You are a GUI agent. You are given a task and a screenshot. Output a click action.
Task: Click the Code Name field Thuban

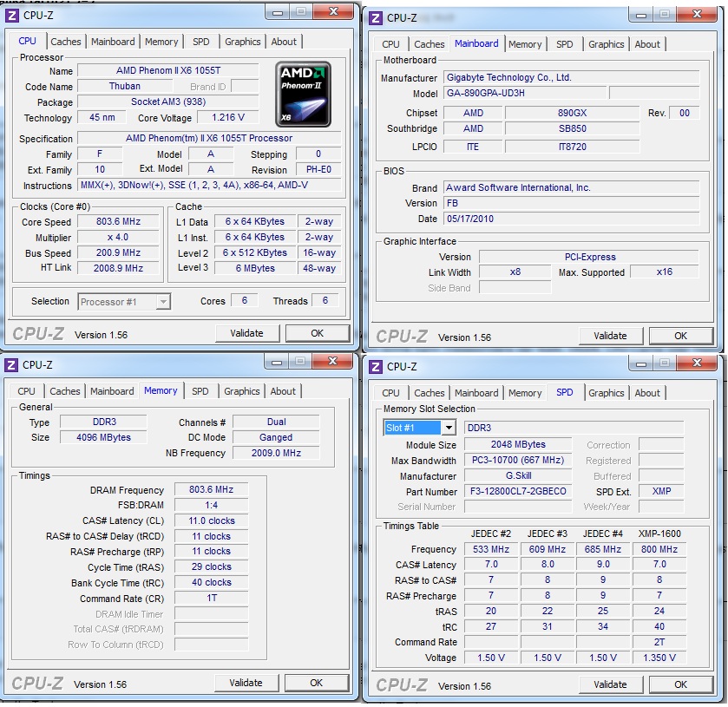[x=124, y=87]
